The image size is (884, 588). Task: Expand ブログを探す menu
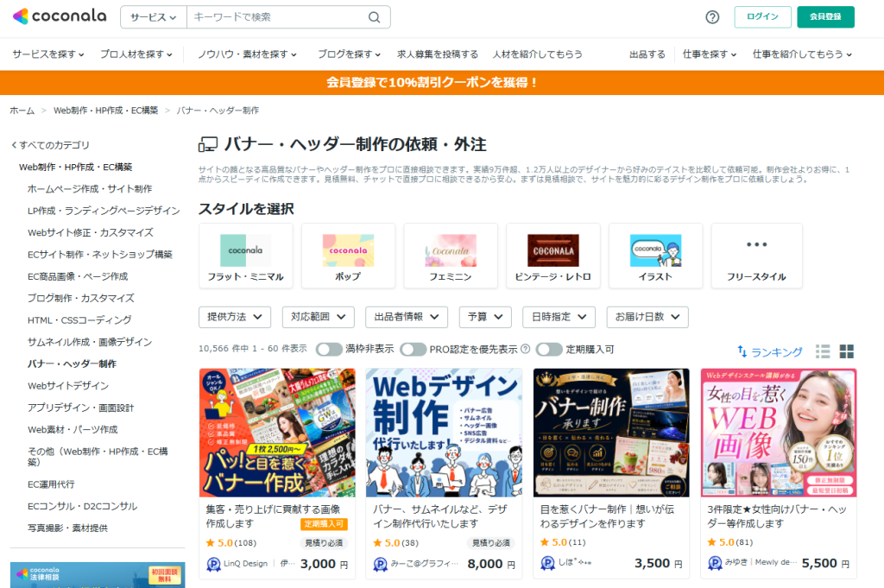coord(349,54)
